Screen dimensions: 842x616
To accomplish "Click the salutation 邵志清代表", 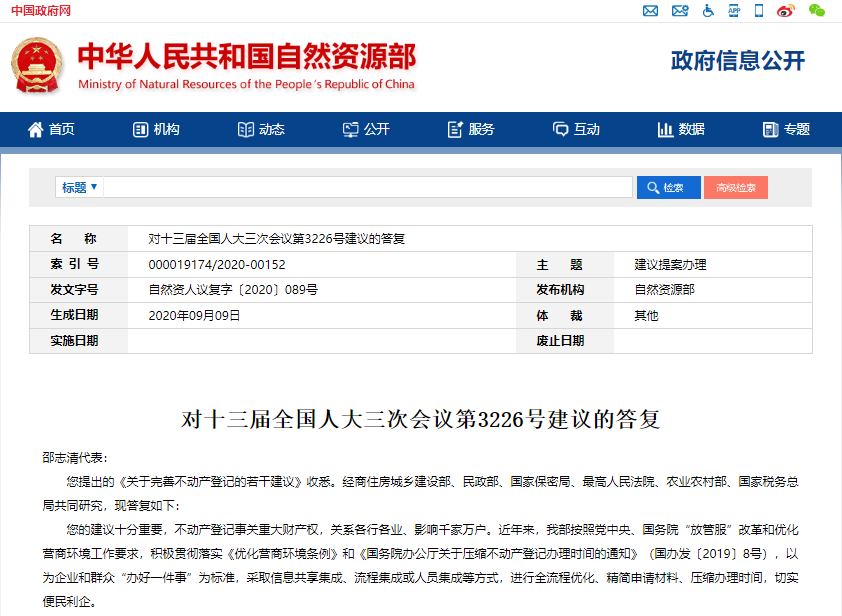I will click(75, 458).
